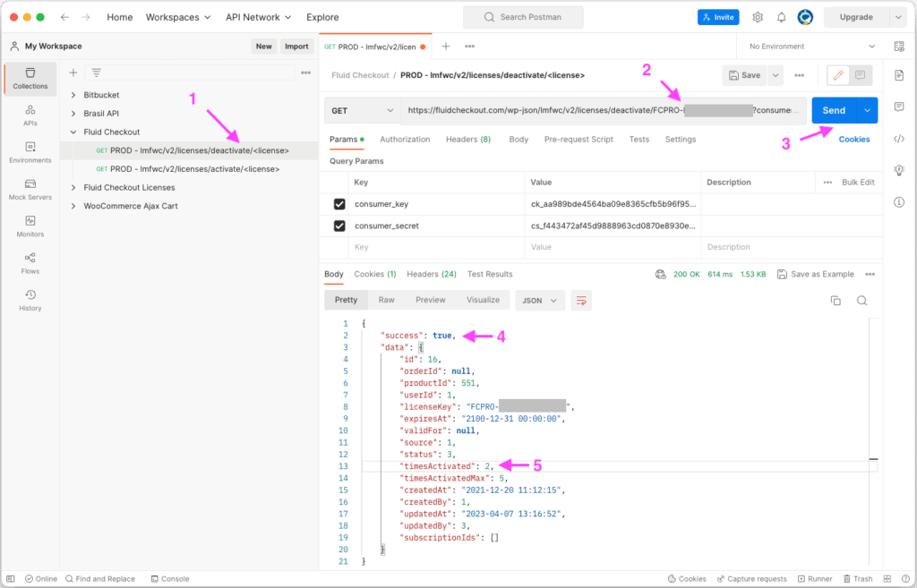This screenshot has height=588, width=917.
Task: Open the code snippet icon
Action: (899, 139)
